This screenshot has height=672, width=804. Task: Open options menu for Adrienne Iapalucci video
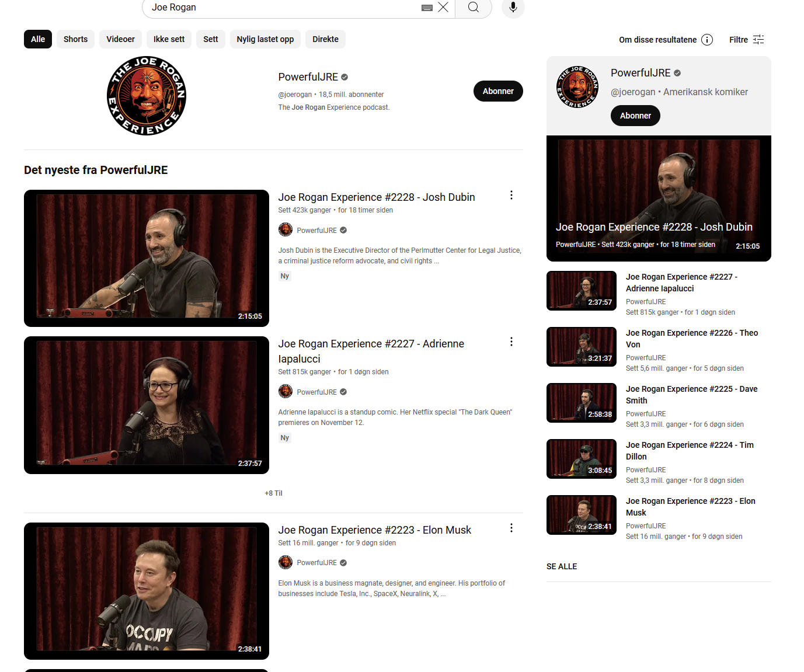click(x=511, y=342)
